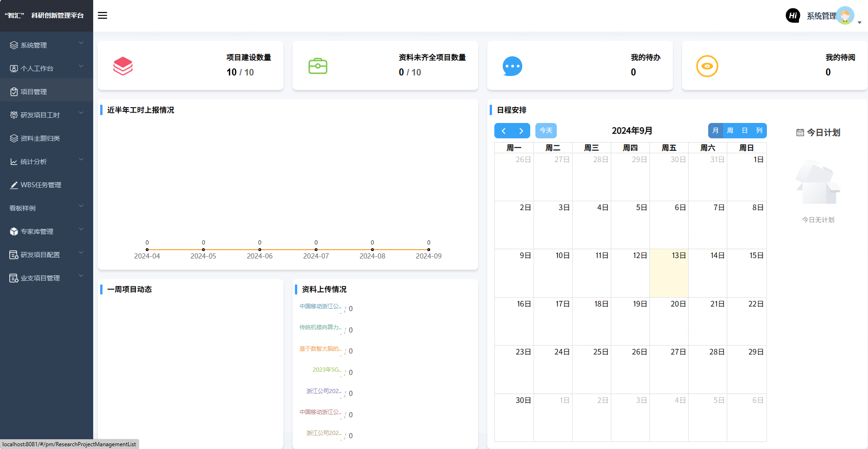Switch calendar to list view
868x449 pixels.
[759, 131]
